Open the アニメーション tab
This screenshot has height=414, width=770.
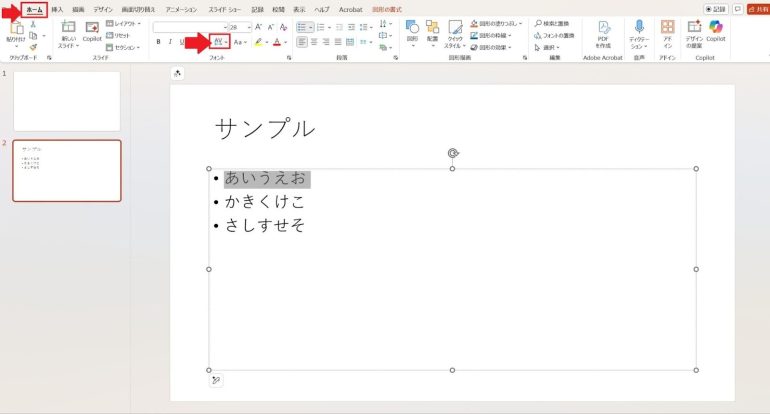181,8
